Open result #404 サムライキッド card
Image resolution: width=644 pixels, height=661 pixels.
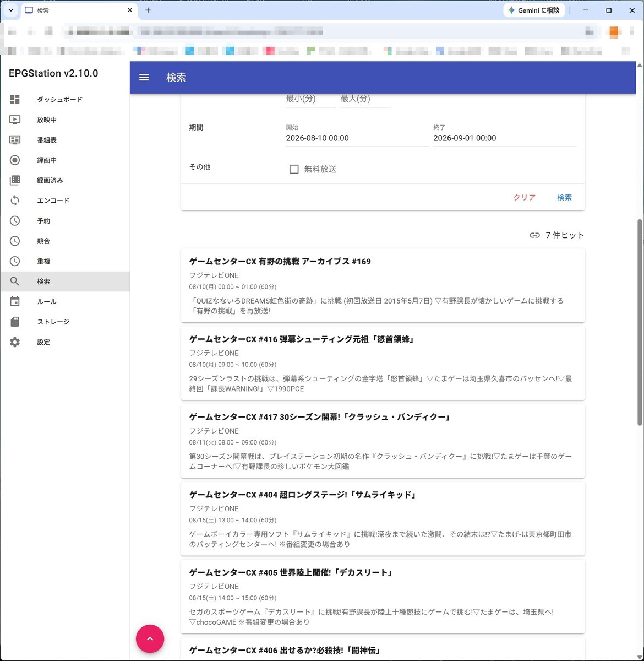[383, 518]
